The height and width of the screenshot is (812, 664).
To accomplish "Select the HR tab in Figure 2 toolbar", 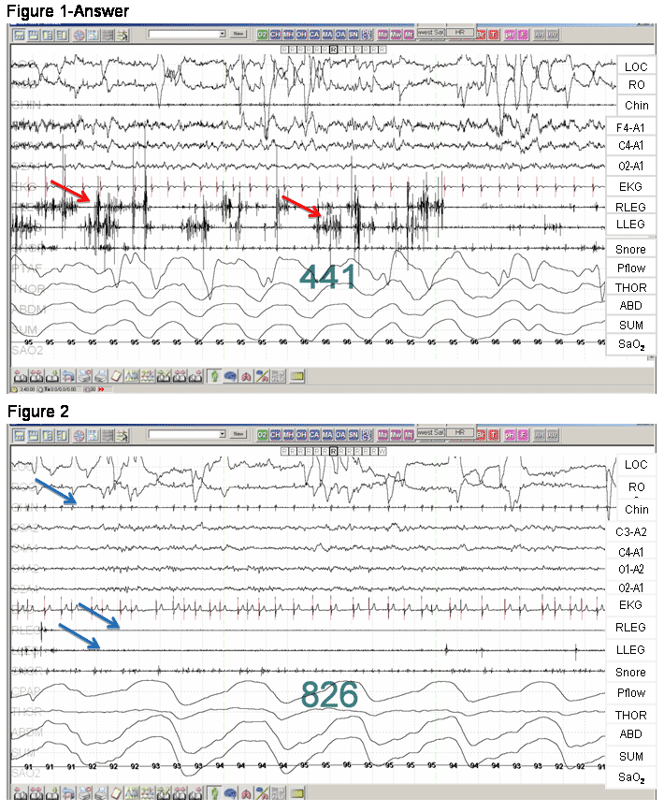I will (x=458, y=432).
